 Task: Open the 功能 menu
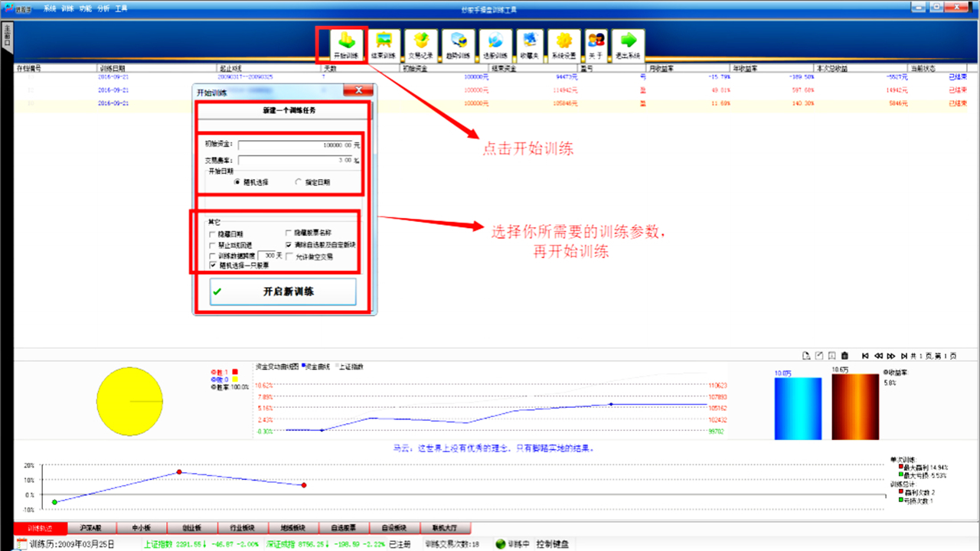[x=85, y=8]
